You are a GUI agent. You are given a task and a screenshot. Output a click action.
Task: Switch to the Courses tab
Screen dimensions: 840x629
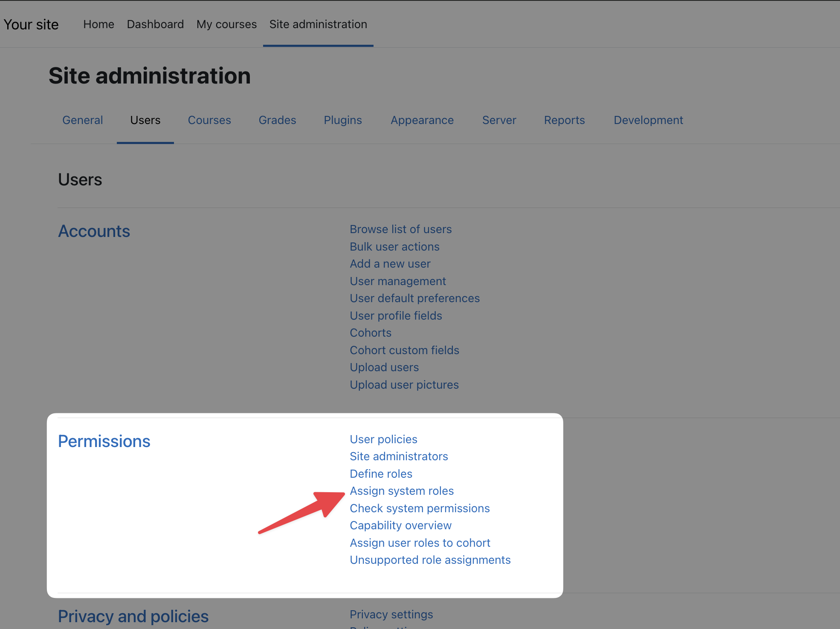tap(209, 120)
